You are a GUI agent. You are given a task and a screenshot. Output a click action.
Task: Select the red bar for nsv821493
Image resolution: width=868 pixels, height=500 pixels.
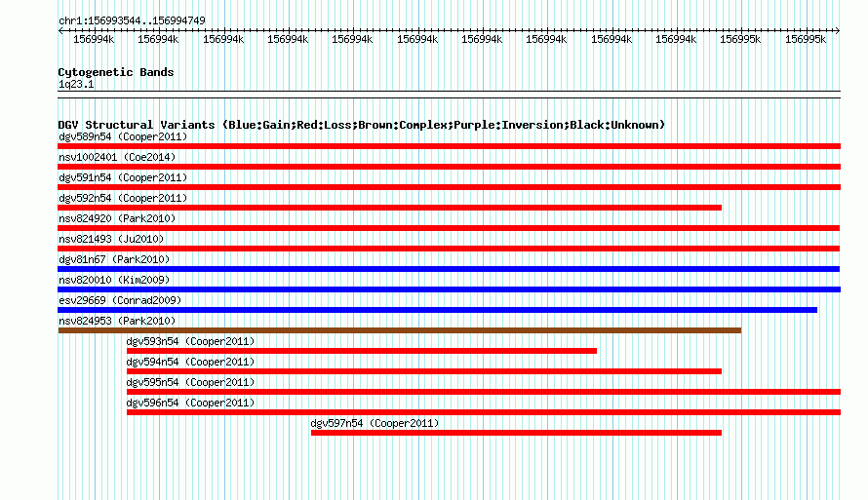click(x=449, y=249)
